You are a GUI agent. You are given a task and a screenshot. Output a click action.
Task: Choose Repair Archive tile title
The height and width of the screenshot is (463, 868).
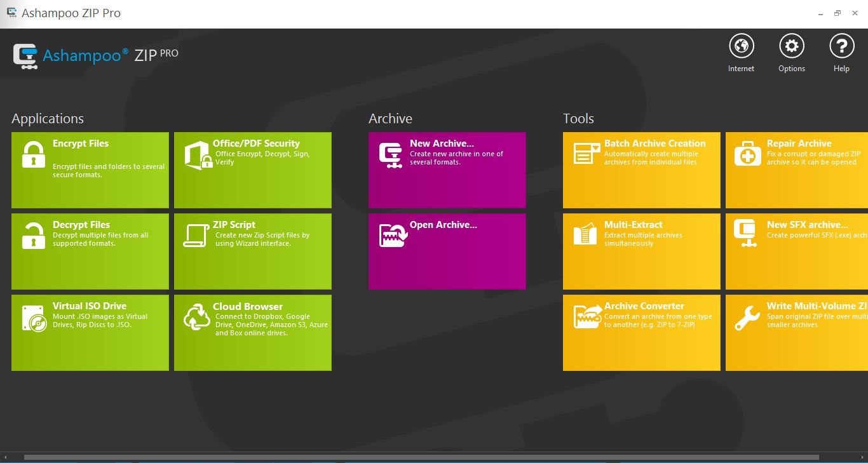799,144
